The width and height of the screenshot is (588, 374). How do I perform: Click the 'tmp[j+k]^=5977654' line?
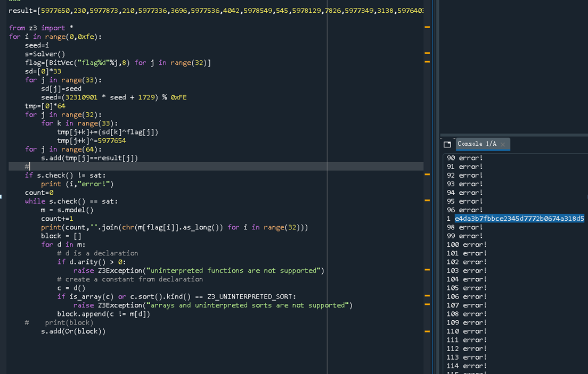[x=92, y=140]
